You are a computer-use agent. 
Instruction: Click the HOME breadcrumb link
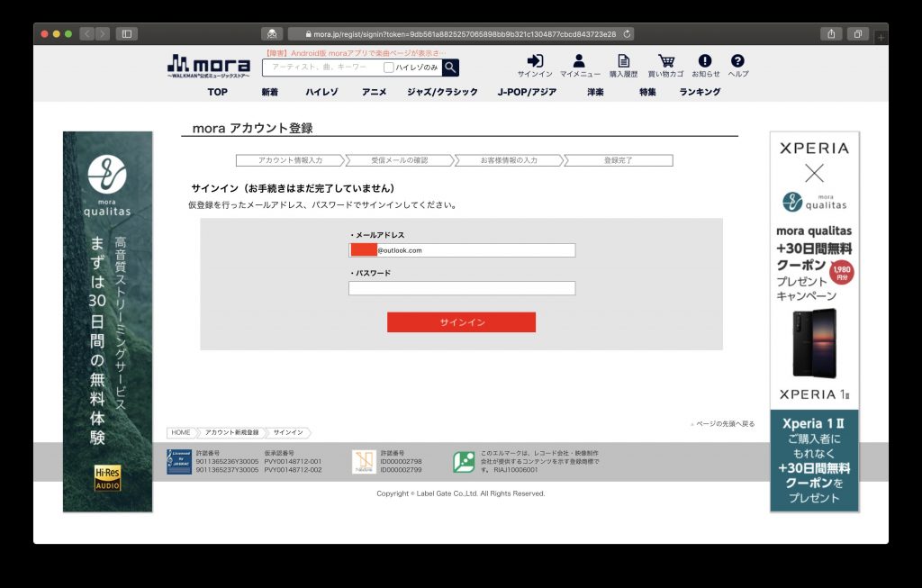coord(180,432)
